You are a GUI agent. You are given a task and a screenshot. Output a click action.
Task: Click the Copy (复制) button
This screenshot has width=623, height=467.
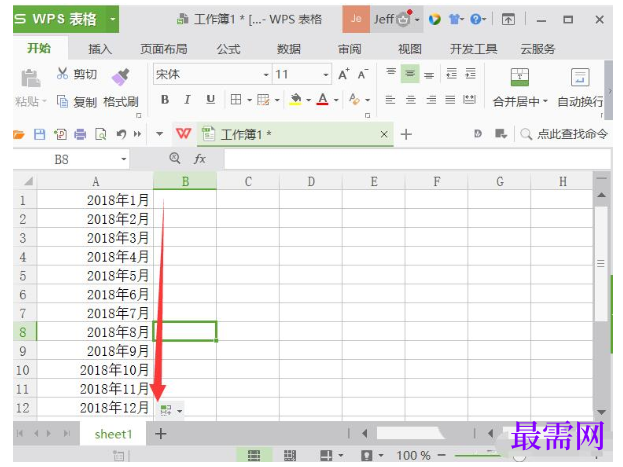tap(77, 102)
